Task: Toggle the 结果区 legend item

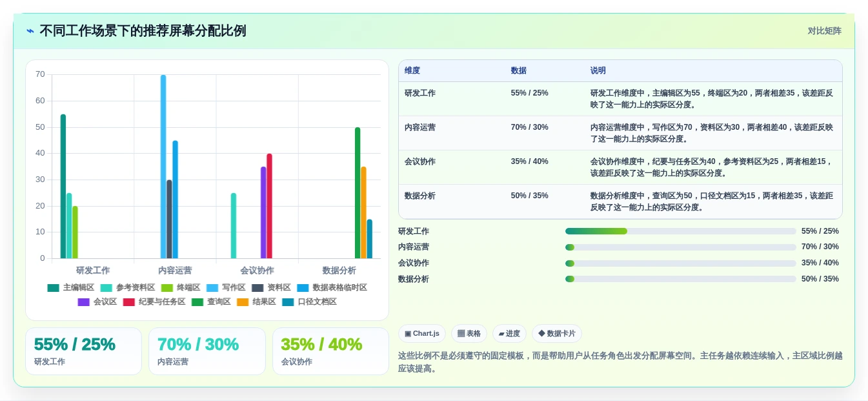Action: tap(256, 302)
